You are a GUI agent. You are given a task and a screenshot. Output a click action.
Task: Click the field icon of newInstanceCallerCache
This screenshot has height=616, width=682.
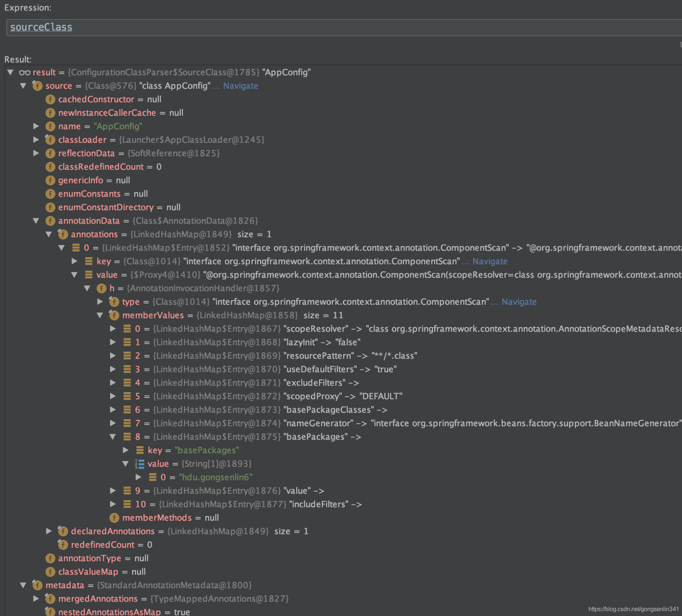pyautogui.click(x=50, y=113)
